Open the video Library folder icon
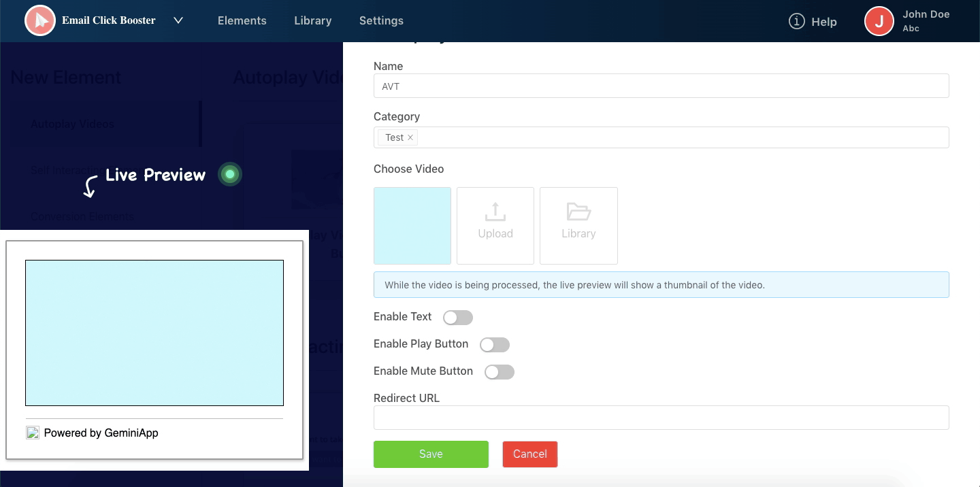Viewport: 980px width, 487px height. point(578,213)
